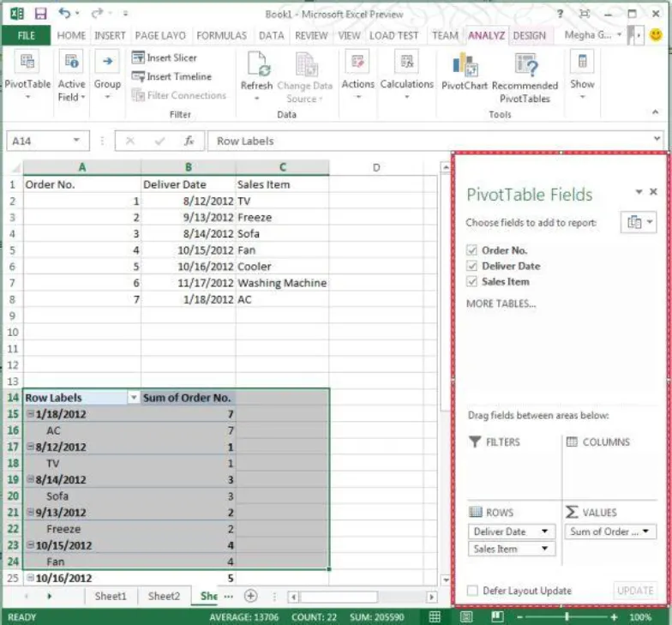Click the Group ribbon icon
Screen dimensions: 672x625
point(107,62)
